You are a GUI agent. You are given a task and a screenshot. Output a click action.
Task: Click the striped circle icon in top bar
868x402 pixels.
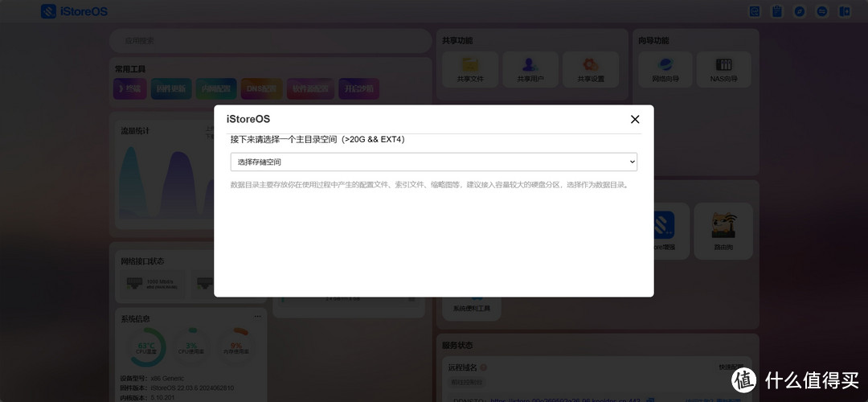[822, 11]
